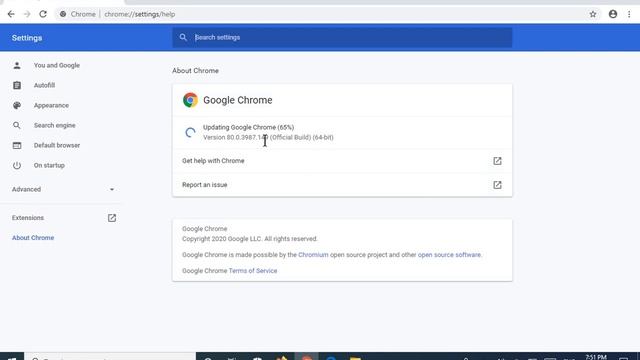The width and height of the screenshot is (640, 360).
Task: Click the browser forward arrow
Action: click(27, 14)
